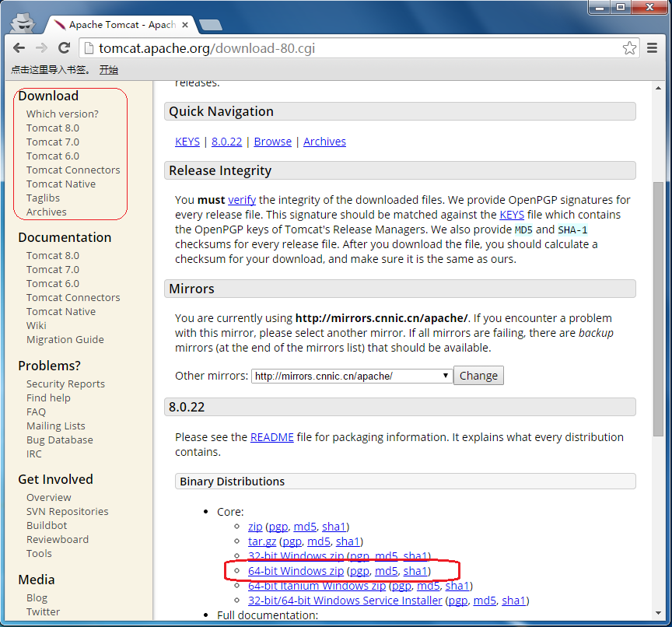Open pgp signature for Core zip
672x627 pixels.
[x=278, y=527]
